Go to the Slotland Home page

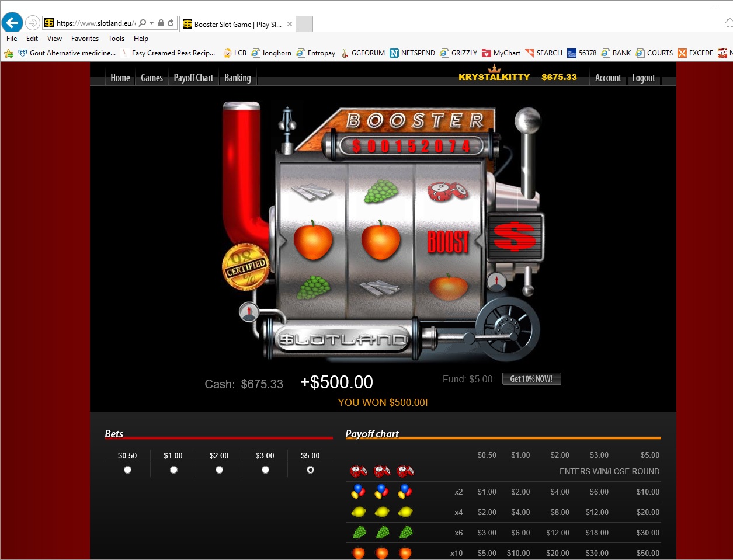[x=120, y=78]
